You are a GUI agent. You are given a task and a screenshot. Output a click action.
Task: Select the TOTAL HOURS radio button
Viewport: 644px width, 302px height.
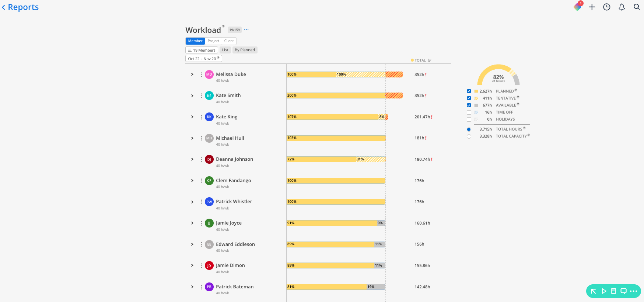click(469, 129)
